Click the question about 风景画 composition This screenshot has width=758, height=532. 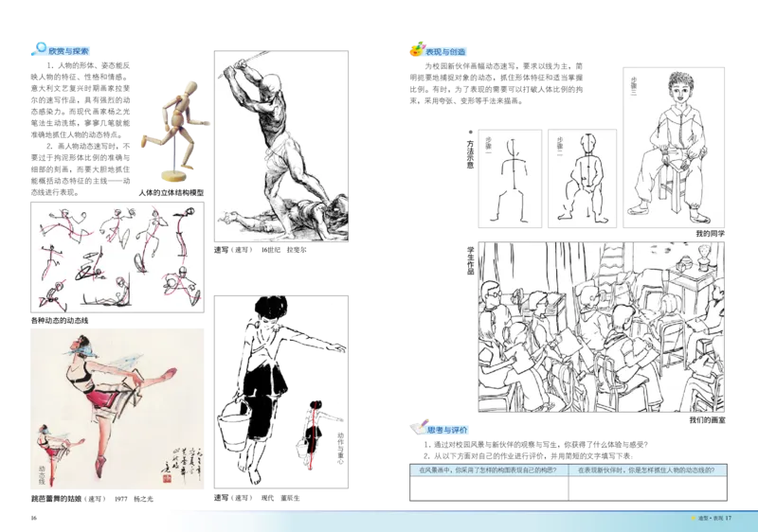[x=489, y=470]
